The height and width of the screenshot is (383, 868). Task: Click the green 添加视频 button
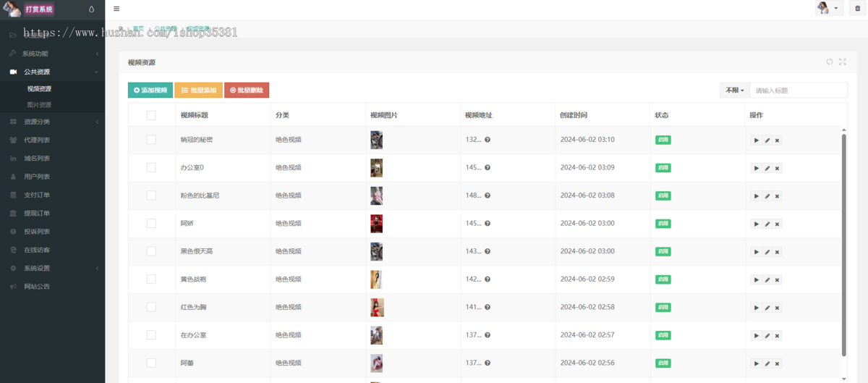tap(150, 90)
